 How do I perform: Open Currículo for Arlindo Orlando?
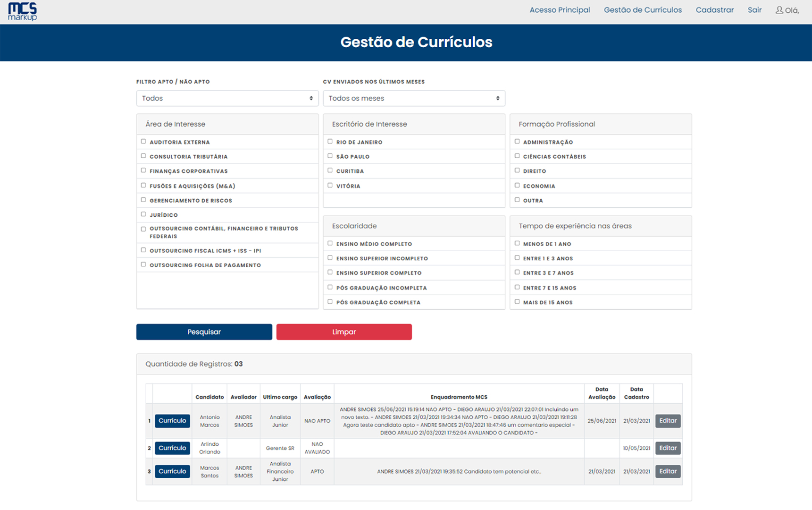[x=172, y=448]
